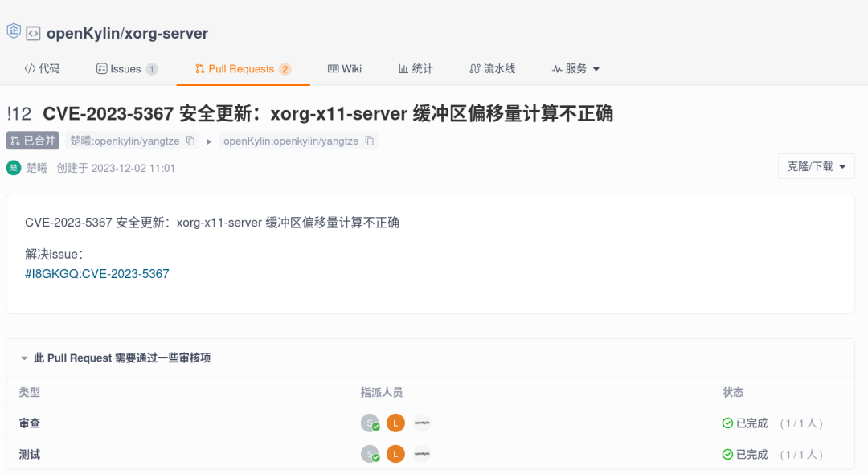Click the code repository icon near title
868x474 pixels.
(x=33, y=34)
